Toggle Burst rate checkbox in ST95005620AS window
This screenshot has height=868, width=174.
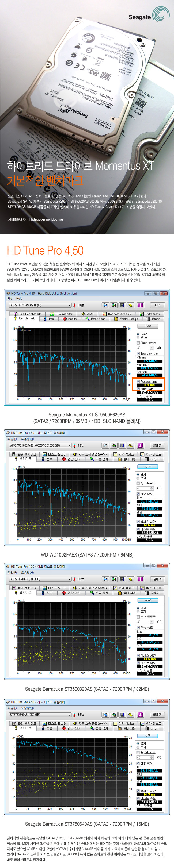tap(138, 389)
